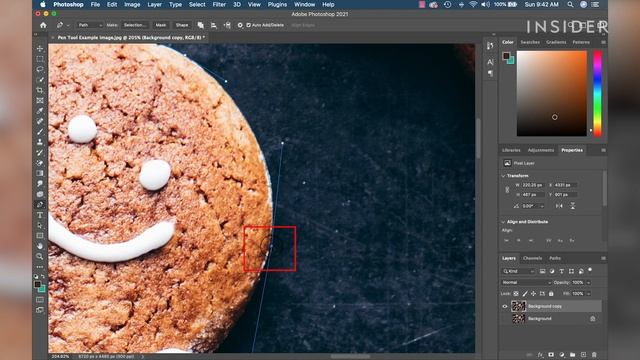
Task: Click the toolbox foreground color swatch
Action: coord(38,284)
